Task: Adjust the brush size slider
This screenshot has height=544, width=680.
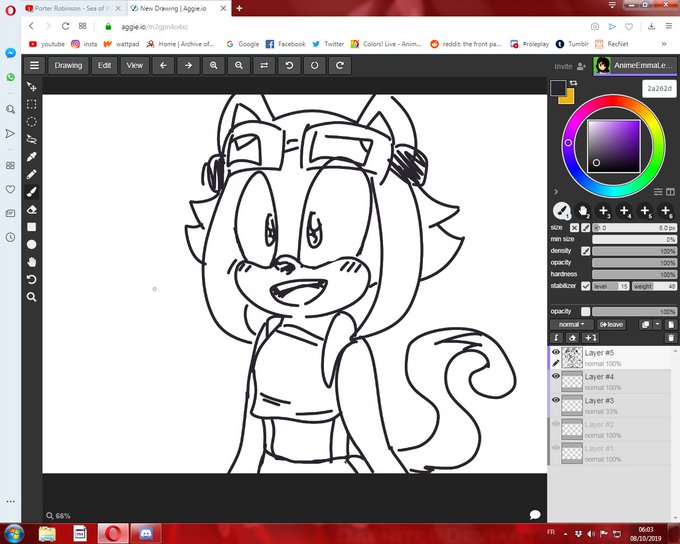Action: click(x=634, y=228)
